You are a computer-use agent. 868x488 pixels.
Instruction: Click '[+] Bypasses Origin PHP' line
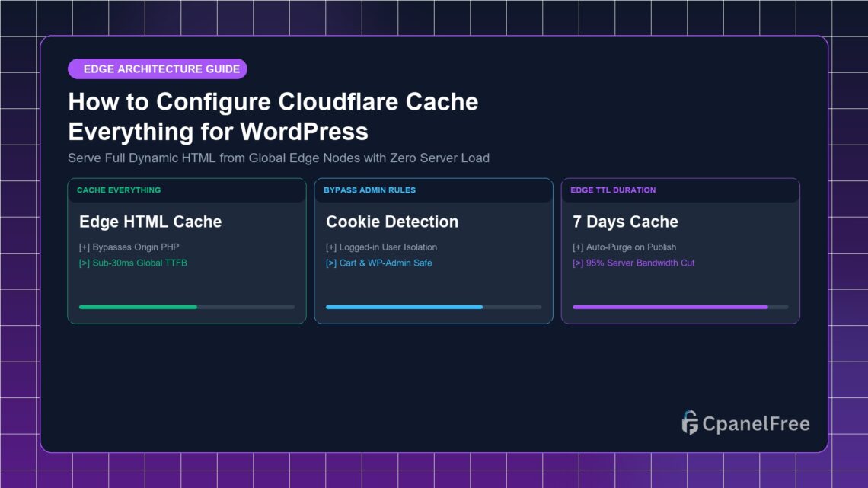coord(129,247)
